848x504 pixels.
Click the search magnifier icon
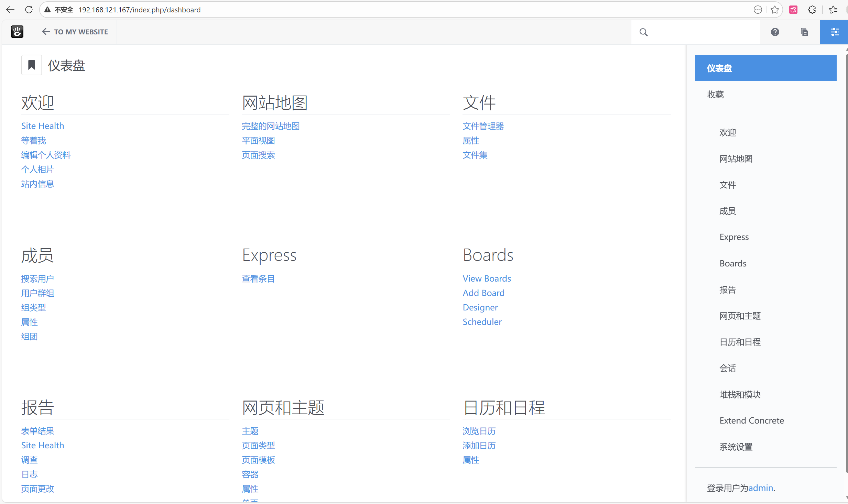643,32
